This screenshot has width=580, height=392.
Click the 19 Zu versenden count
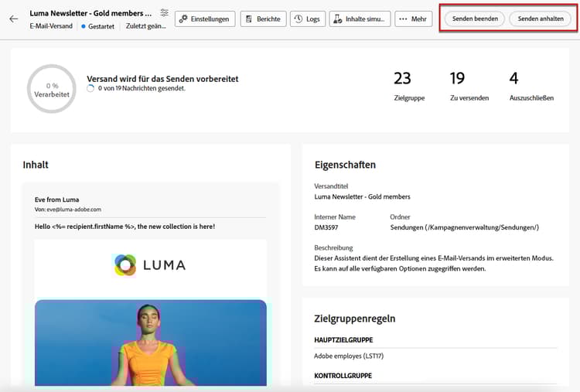[469, 86]
